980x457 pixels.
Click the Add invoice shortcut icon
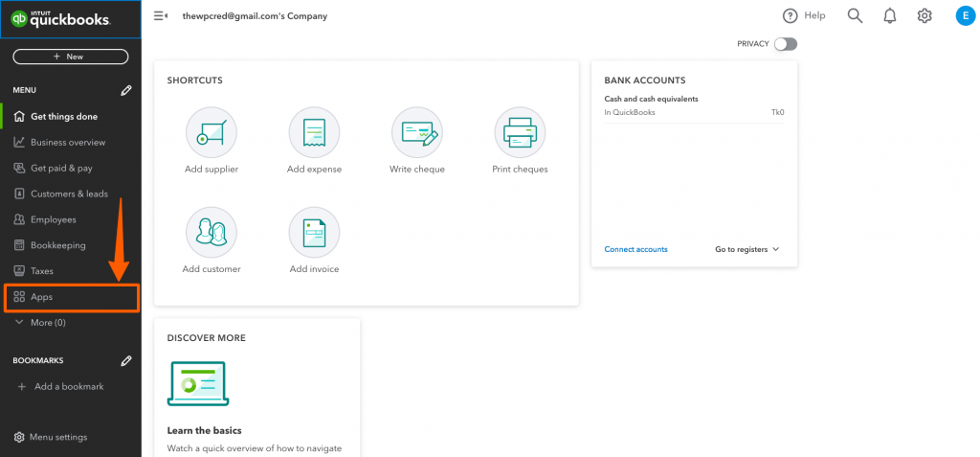tap(314, 233)
